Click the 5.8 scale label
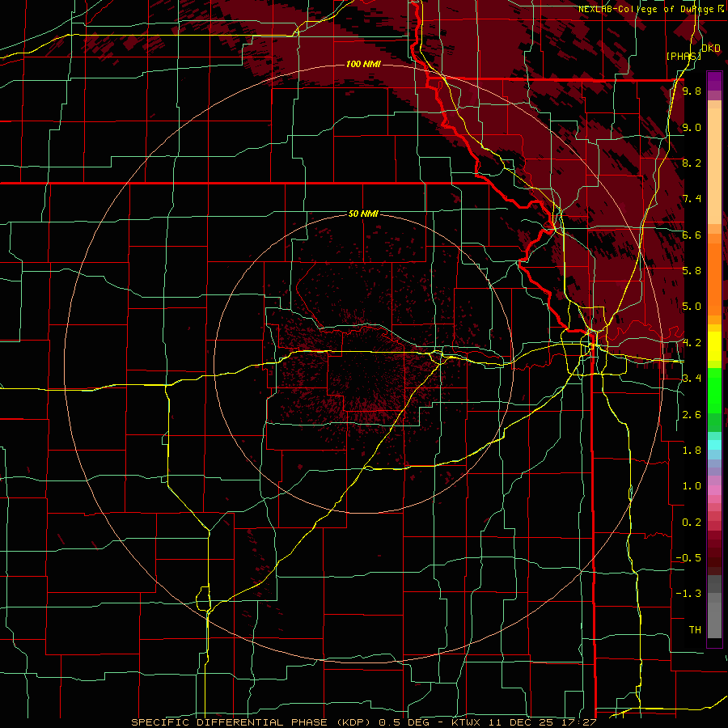The width and height of the screenshot is (728, 728). coord(692,271)
